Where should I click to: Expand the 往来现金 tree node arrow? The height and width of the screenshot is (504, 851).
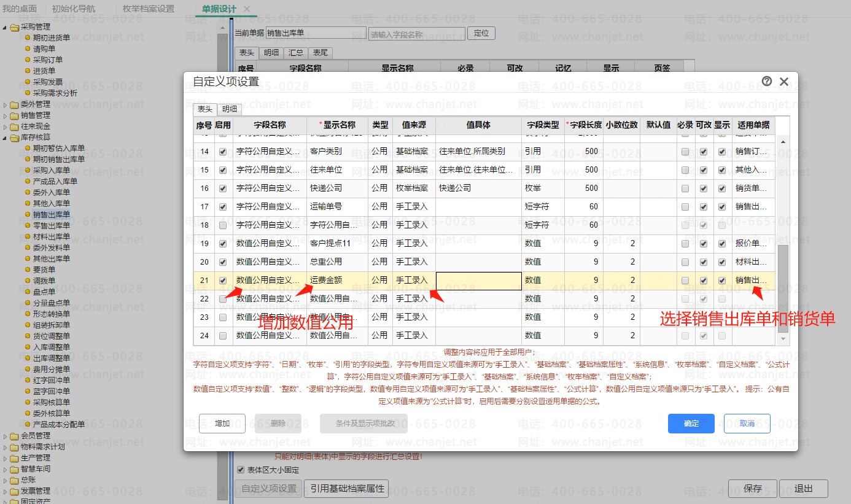pos(5,126)
